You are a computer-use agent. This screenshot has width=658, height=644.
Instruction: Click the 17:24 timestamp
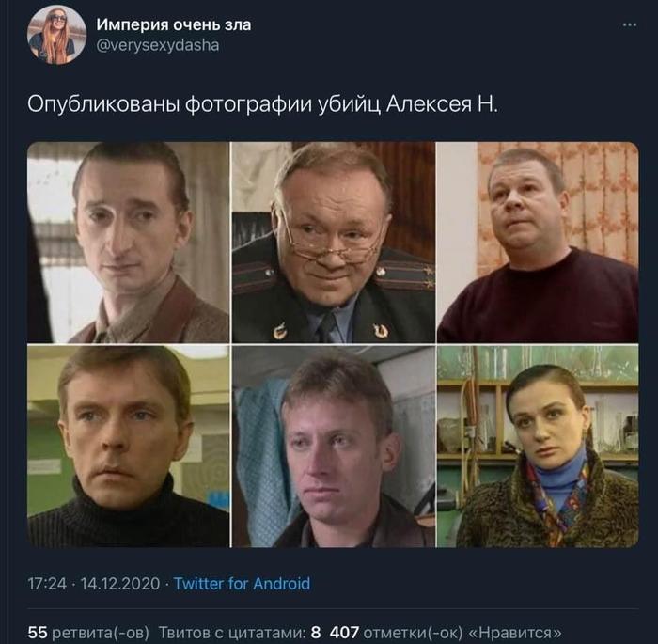[x=47, y=584]
